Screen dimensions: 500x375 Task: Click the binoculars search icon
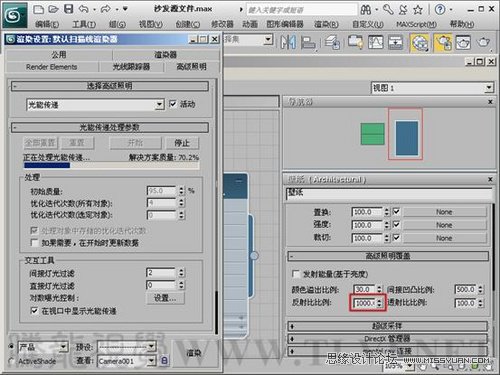point(366,10)
